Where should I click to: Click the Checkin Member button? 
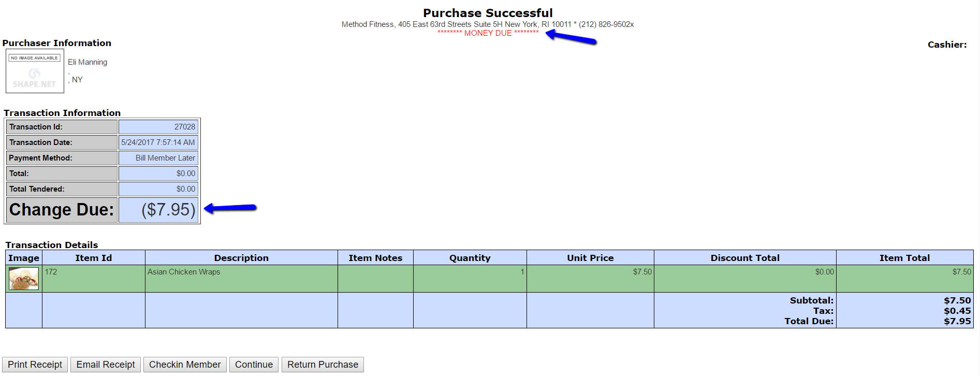click(185, 365)
